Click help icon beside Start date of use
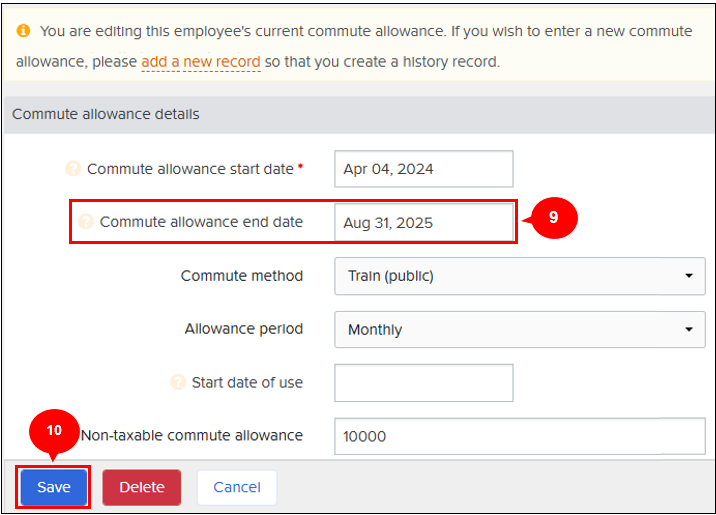Image resolution: width=716 pixels, height=515 pixels. point(178,382)
